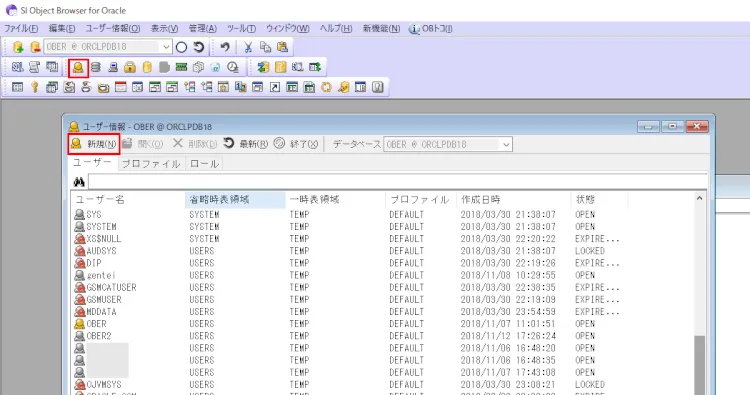Click the scissors cut icon
This screenshot has height=395, width=750.
pos(248,47)
